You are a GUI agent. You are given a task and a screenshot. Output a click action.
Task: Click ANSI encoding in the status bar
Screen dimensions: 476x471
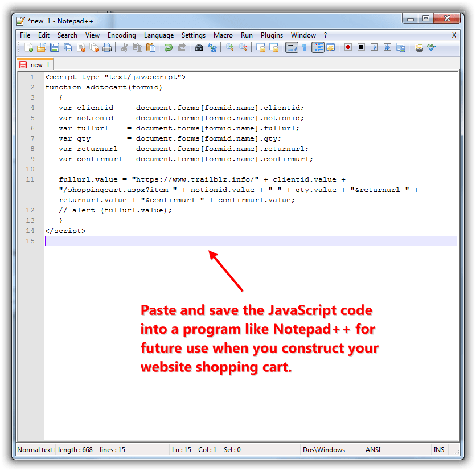(x=373, y=449)
